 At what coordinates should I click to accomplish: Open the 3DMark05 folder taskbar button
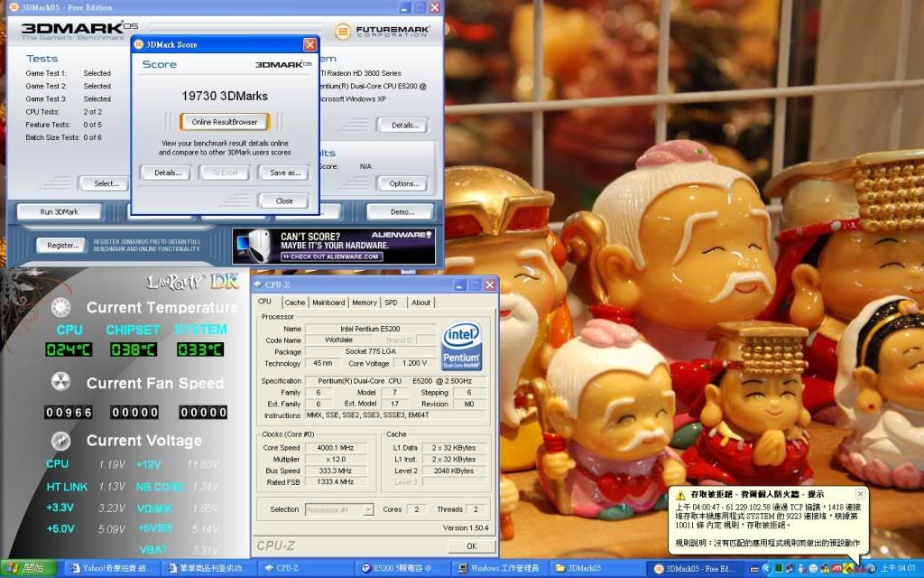point(596,568)
